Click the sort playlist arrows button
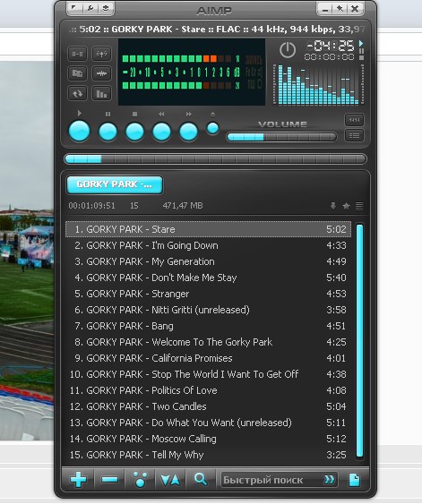The width and height of the screenshot is (422, 504). (x=170, y=480)
